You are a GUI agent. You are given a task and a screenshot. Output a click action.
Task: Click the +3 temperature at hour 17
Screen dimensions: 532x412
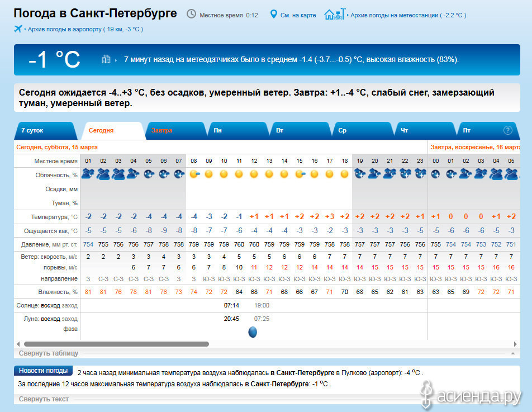coord(330,216)
